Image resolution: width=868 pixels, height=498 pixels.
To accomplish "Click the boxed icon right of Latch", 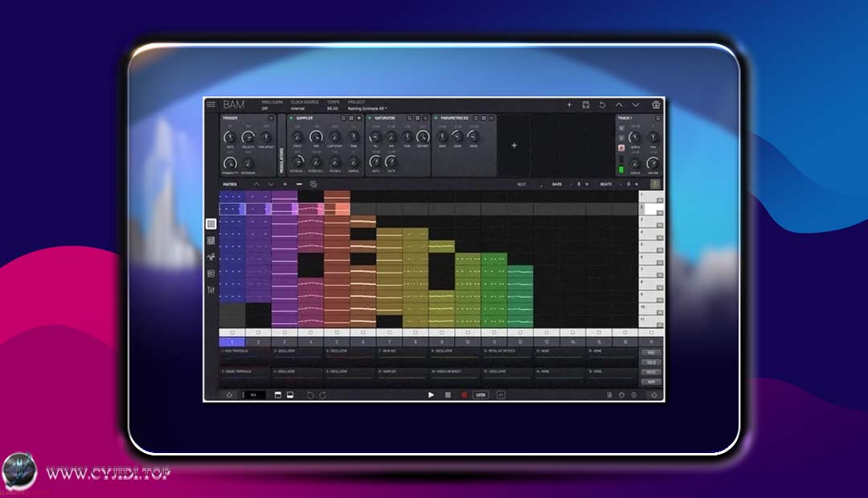I will (501, 394).
